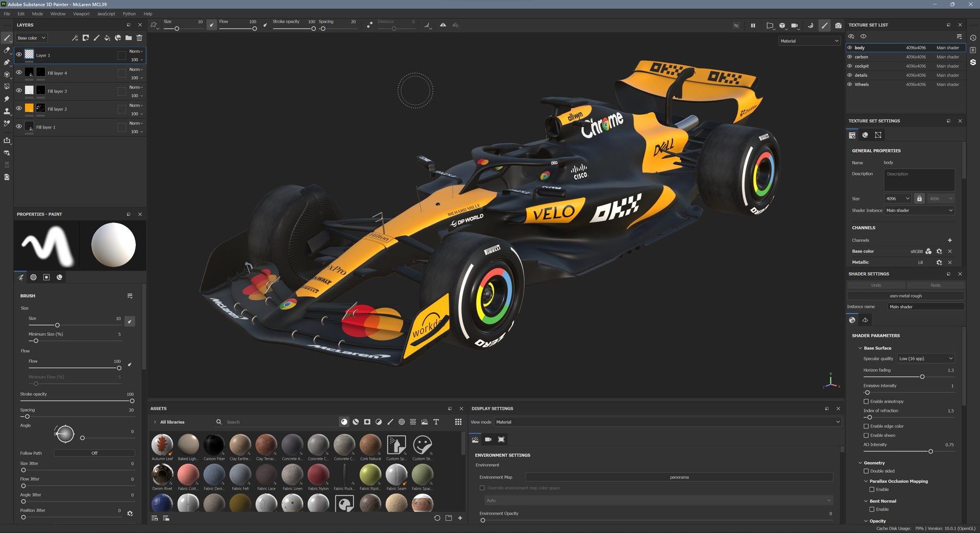This screenshot has width=980, height=533.
Task: Select the Material picker eyedropper tool
Action: pyautogui.click(x=7, y=123)
